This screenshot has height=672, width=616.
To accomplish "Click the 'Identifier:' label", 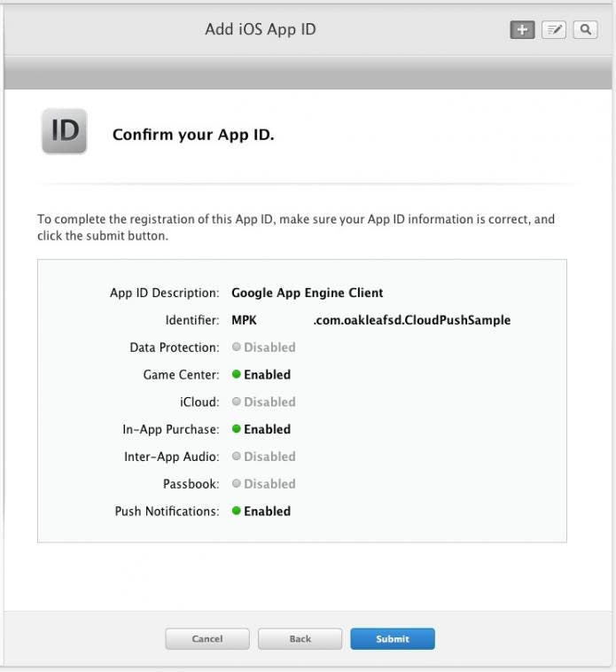I will pyautogui.click(x=192, y=320).
